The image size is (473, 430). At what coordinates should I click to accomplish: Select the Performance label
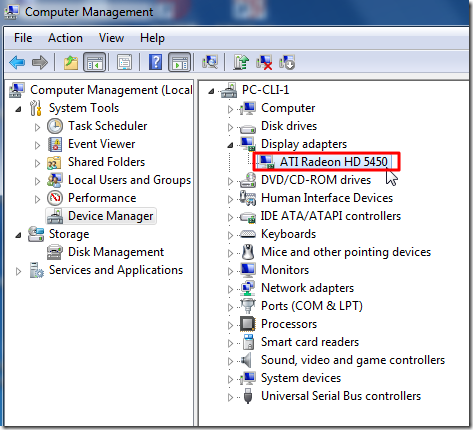click(102, 198)
